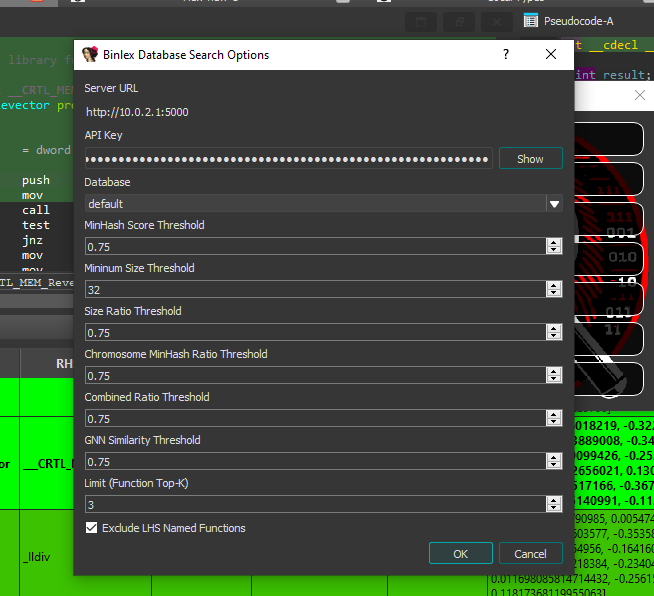The image size is (654, 596).
Task: Click the GNN Similarity Threshold field
Action: (315, 462)
